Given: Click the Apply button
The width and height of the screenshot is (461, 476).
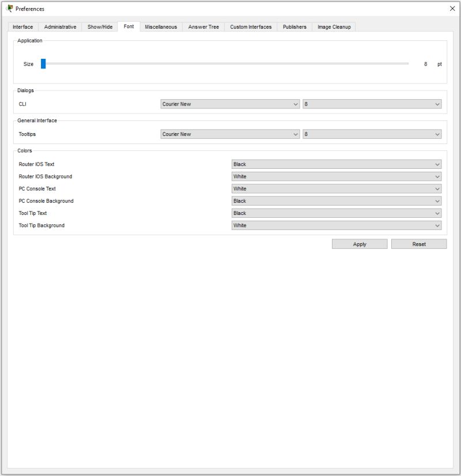Looking at the screenshot, I should (x=360, y=244).
